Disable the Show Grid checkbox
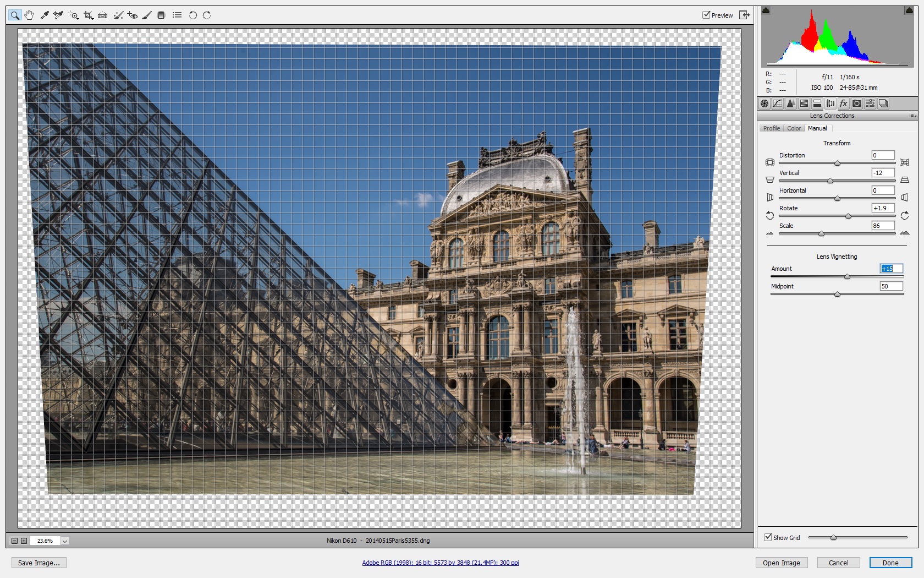 [x=768, y=537]
